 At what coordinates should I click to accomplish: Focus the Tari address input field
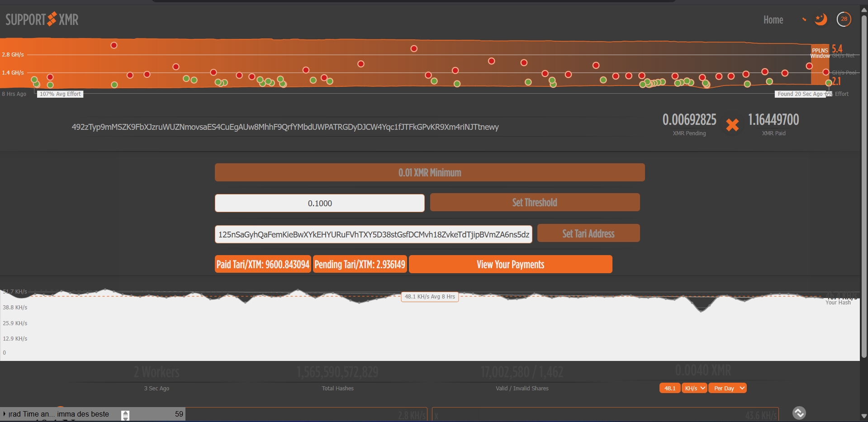[374, 234]
